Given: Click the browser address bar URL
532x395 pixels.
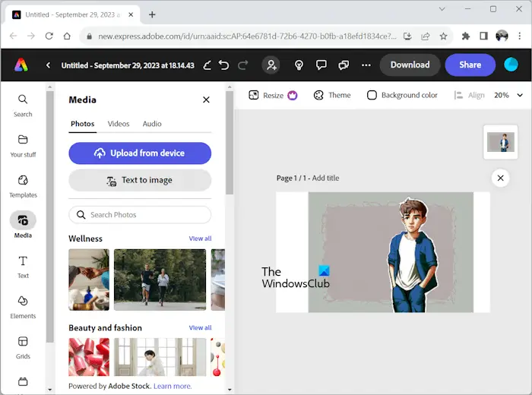Looking at the screenshot, I should 247,36.
